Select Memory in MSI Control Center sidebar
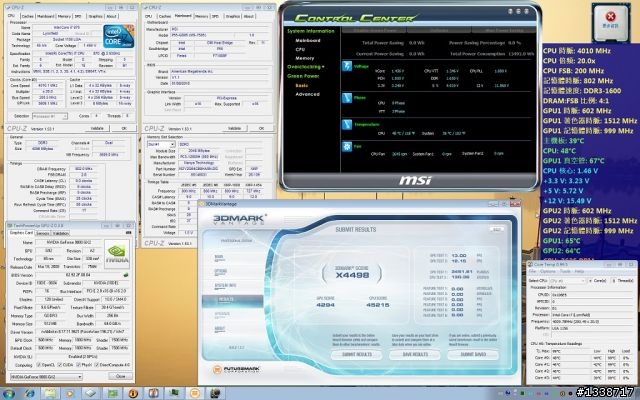The height and width of the screenshot is (400, 640). click(x=304, y=58)
